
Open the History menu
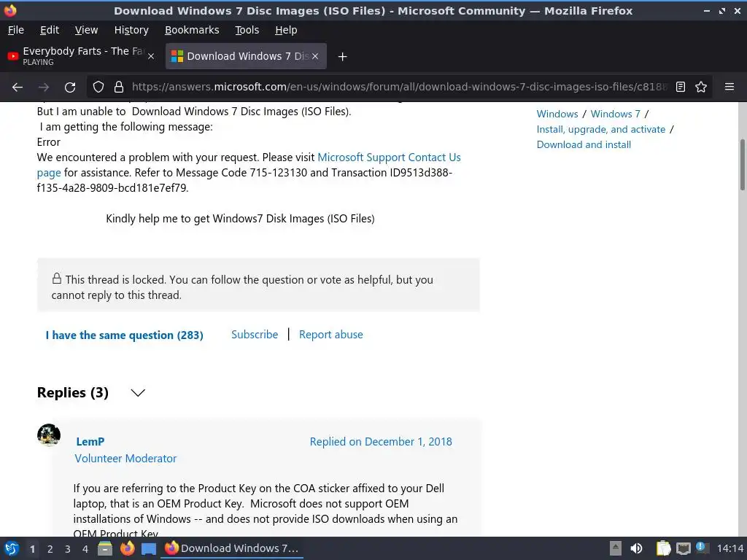[131, 30]
